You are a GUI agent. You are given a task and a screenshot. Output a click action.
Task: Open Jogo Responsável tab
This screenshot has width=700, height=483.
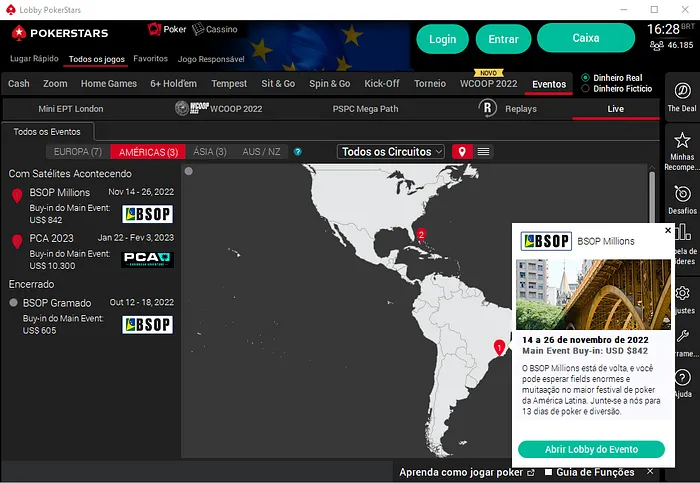[x=211, y=59]
